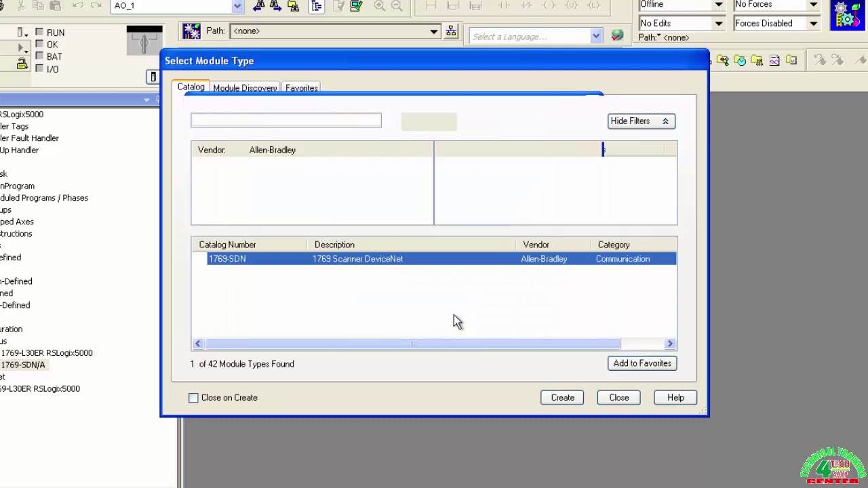Click the module list scroll left arrow
The width and height of the screenshot is (868, 488).
tap(198, 344)
